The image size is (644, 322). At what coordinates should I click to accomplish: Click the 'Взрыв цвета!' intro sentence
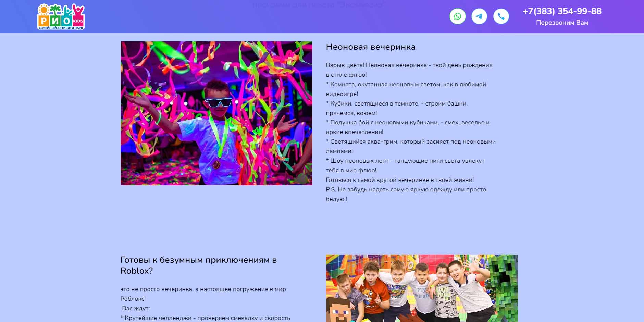point(409,65)
